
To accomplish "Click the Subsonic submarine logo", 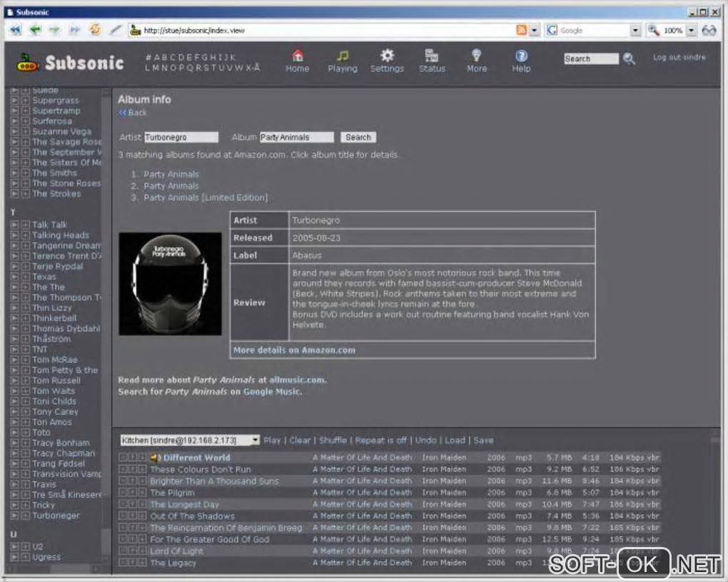I will coord(28,63).
